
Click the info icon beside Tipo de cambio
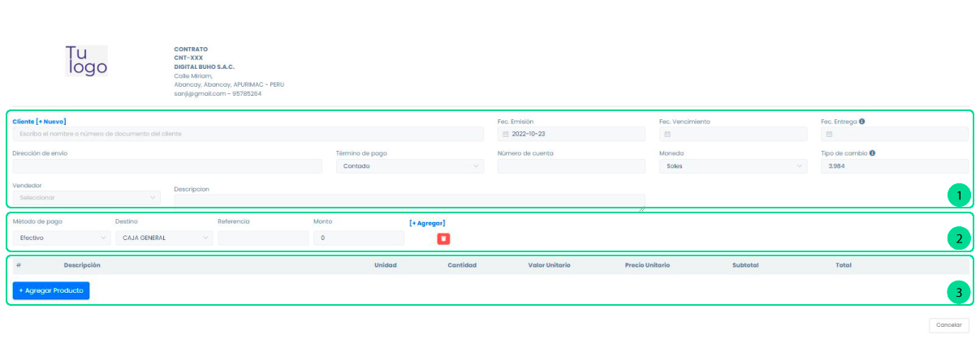point(872,152)
